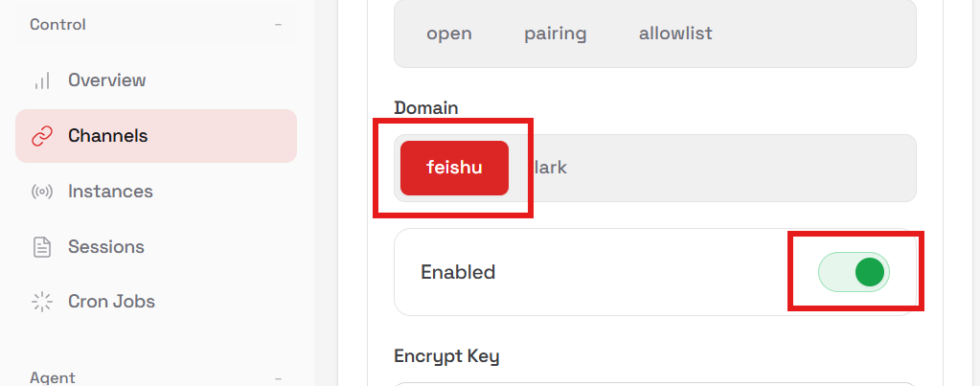Switch the domain to lark
Viewport: 980px width, 386px height.
tap(551, 168)
